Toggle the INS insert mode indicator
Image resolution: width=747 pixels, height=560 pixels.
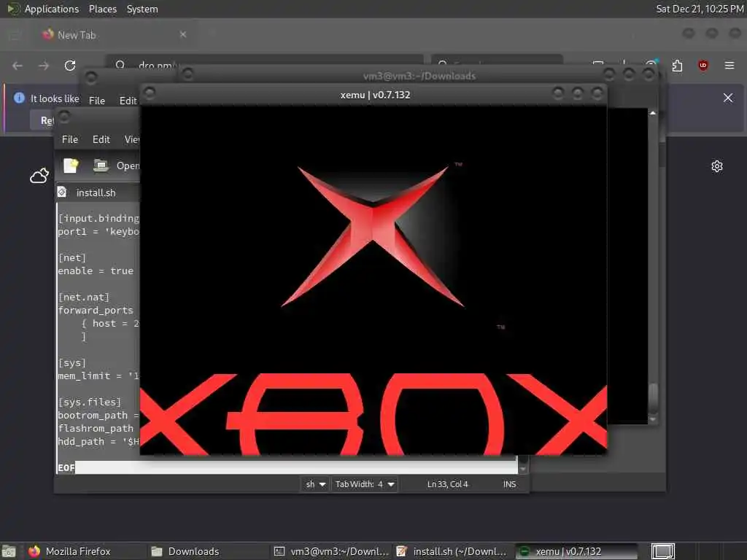[509, 484]
